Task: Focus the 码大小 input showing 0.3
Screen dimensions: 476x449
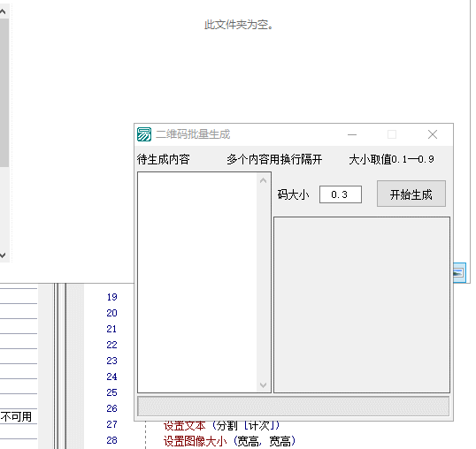Action: click(341, 194)
